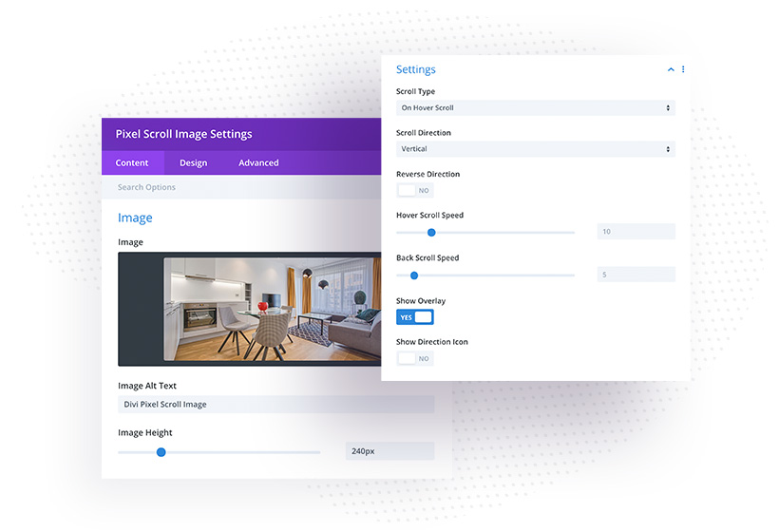Open the Settings three-dot options menu

683,69
